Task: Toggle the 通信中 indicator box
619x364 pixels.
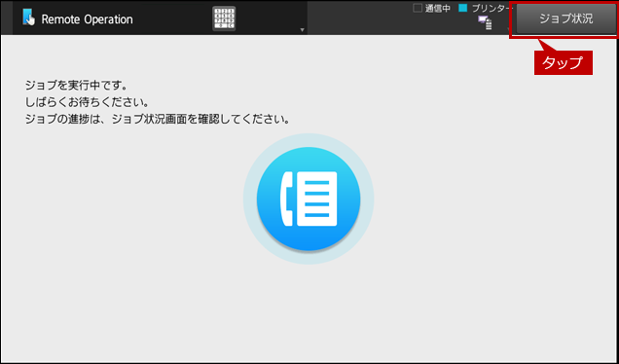Action: pyautogui.click(x=418, y=8)
